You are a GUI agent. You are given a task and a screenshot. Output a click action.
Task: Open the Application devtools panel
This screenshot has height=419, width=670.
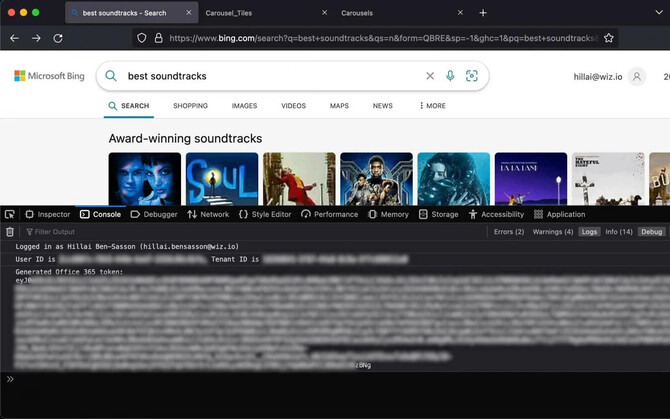[560, 214]
